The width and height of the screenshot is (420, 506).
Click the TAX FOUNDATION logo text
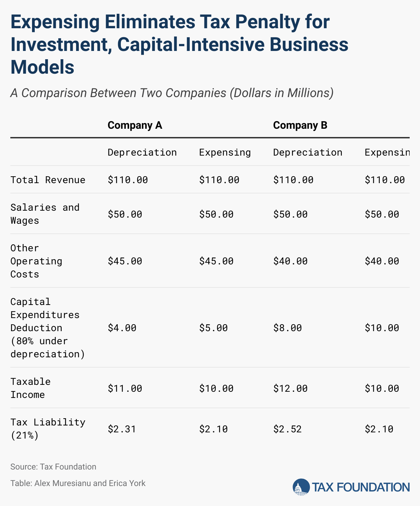361,487
